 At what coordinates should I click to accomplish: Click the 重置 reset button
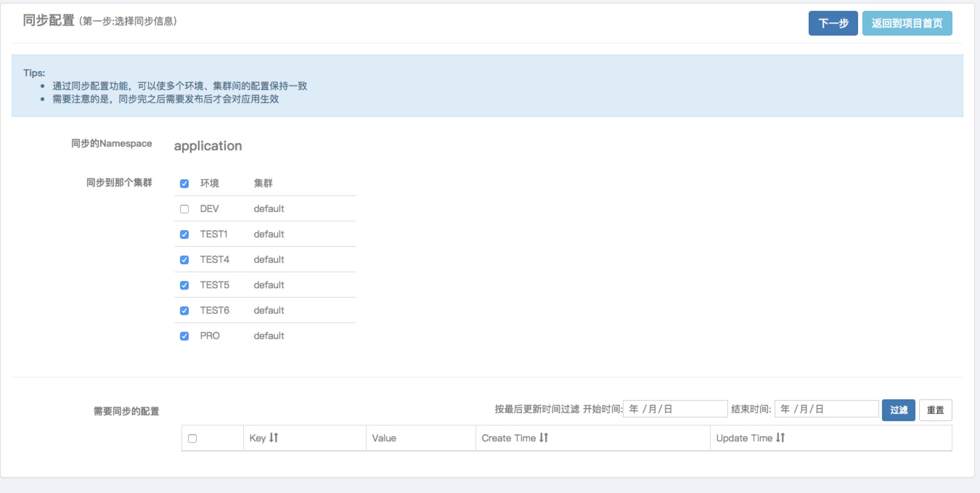click(x=935, y=410)
